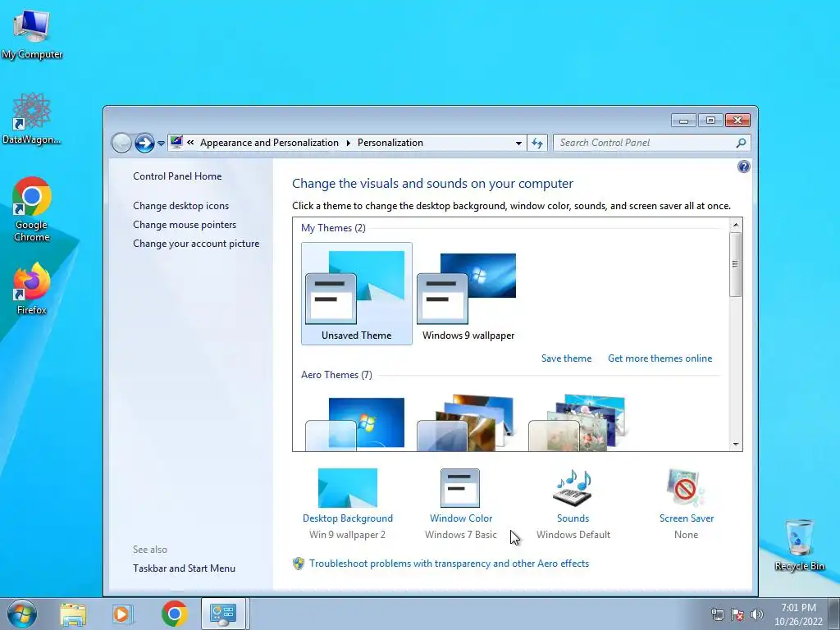Click the Window Color text link
The width and height of the screenshot is (840, 630).
tap(461, 518)
